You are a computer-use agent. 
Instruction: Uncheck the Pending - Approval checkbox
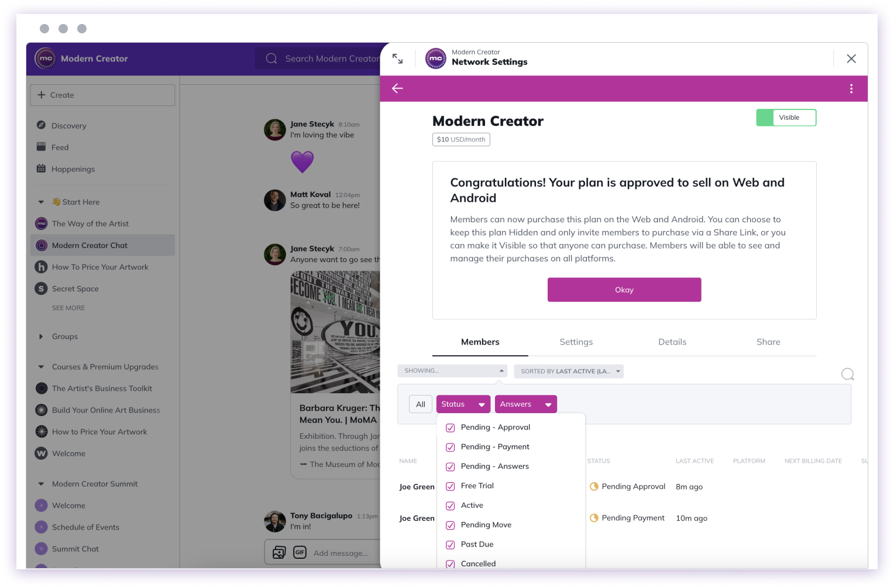pyautogui.click(x=451, y=428)
